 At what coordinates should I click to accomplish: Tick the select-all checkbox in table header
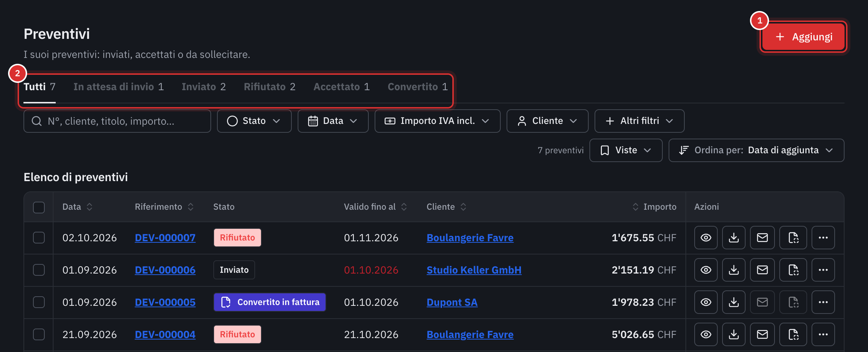click(x=39, y=207)
